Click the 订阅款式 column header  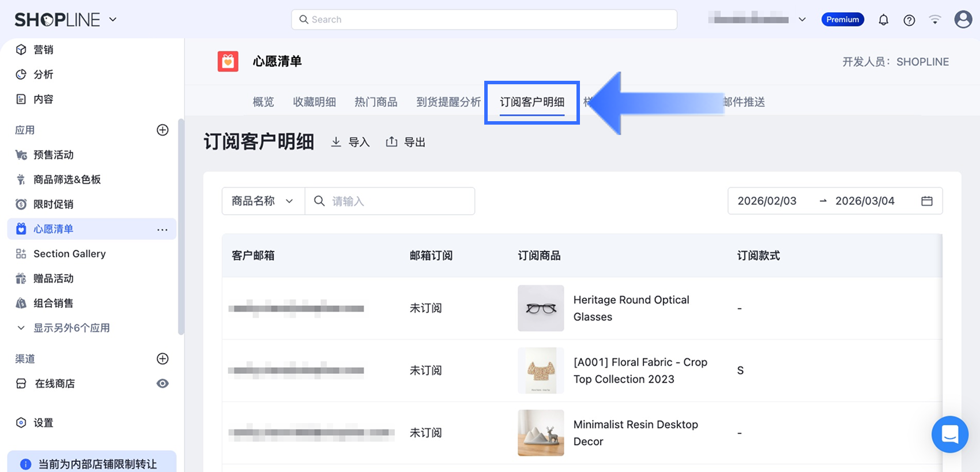coord(759,256)
